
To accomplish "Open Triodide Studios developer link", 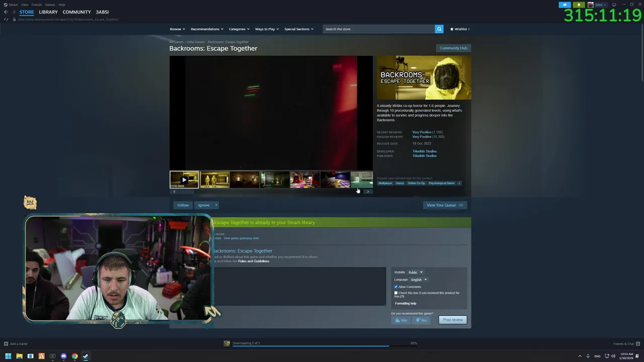I will click(x=425, y=151).
